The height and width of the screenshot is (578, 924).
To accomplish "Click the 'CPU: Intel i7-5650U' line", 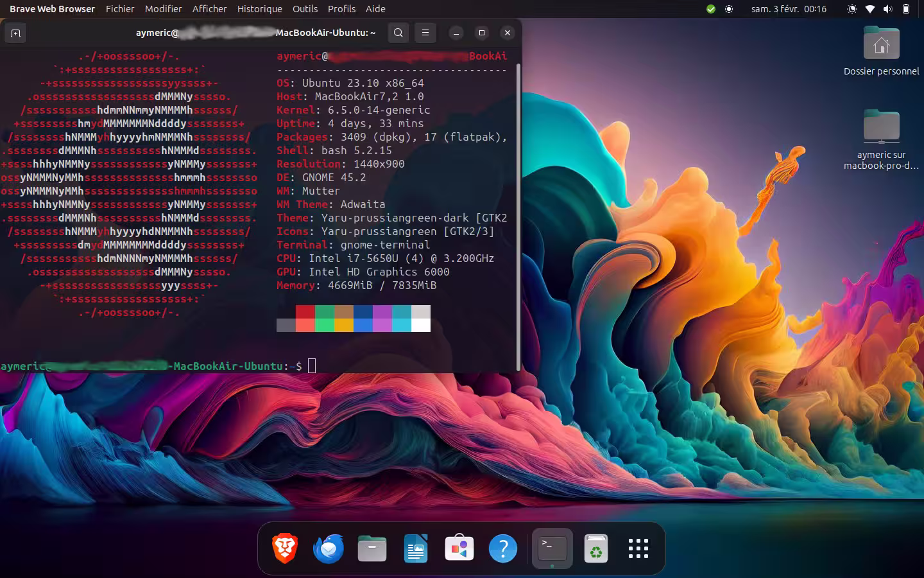I will click(x=386, y=258).
